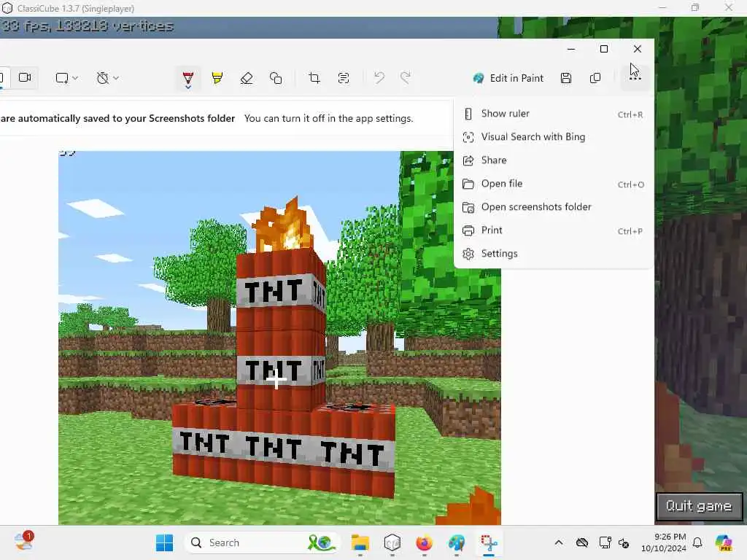Open Paint from the taskbar

pyautogui.click(x=457, y=542)
